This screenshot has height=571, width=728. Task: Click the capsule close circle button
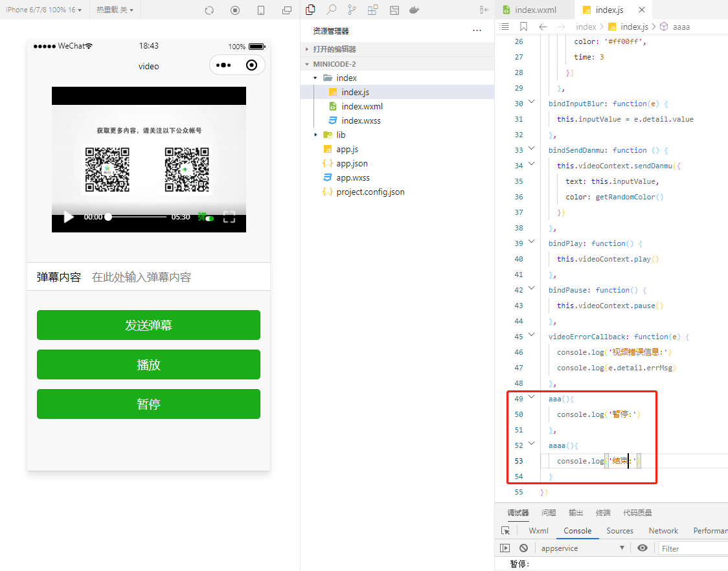(x=251, y=65)
